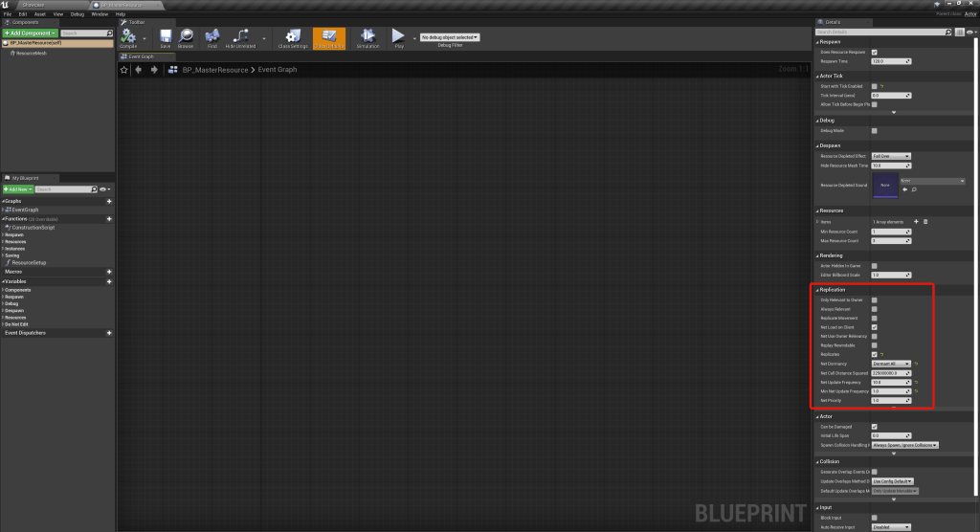Enable the Only Relevant to Owner checkbox
Screen dimensions: 980x532
click(x=875, y=300)
